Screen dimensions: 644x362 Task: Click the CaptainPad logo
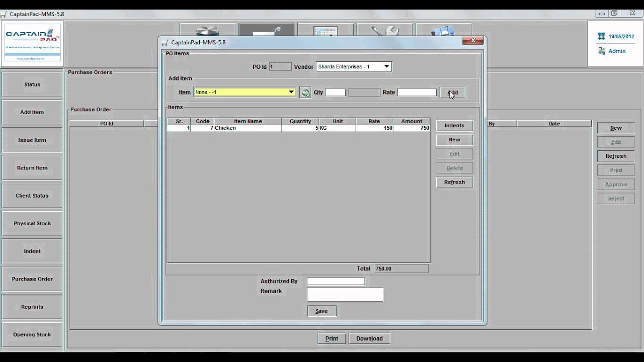coord(32,42)
